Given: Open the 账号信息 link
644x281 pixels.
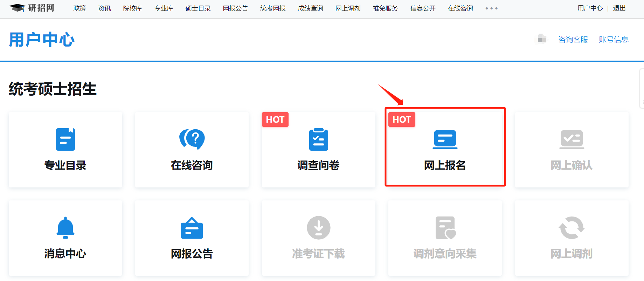Looking at the screenshot, I should coord(614,40).
